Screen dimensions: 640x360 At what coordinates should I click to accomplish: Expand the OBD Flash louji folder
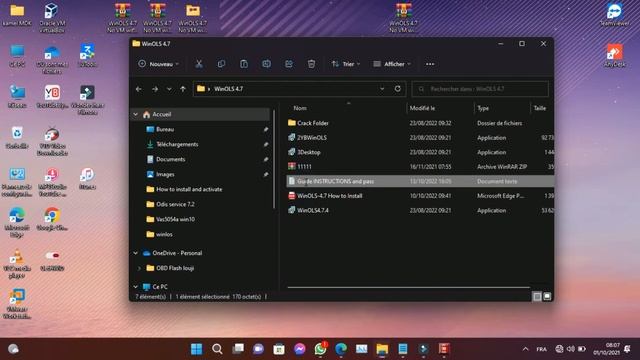[x=139, y=268]
